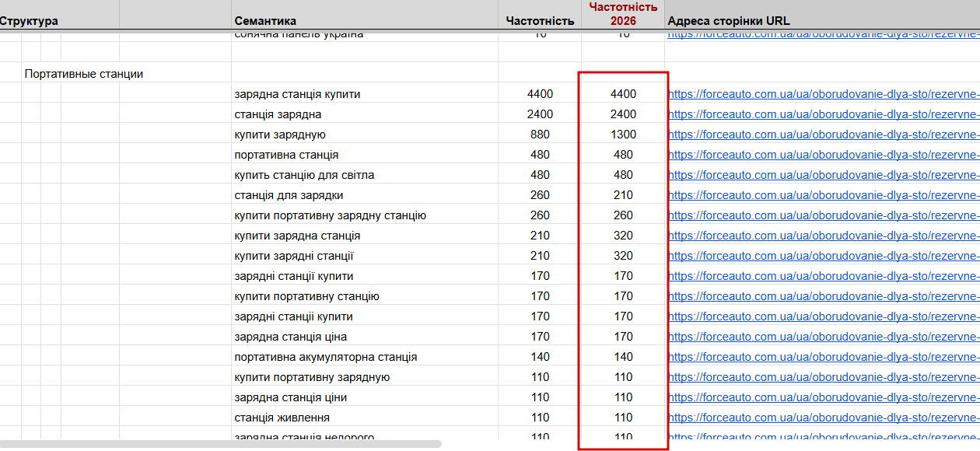This screenshot has width=980, height=451.
Task: Click 2026 value 320 for 'купити зарядна станція'
Action: point(623,236)
